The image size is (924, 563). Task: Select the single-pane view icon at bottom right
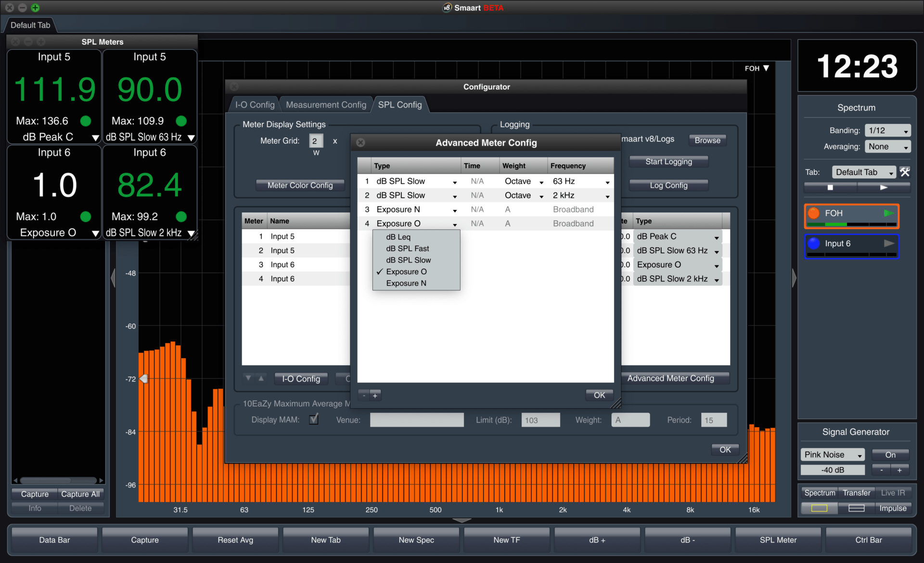[819, 508]
